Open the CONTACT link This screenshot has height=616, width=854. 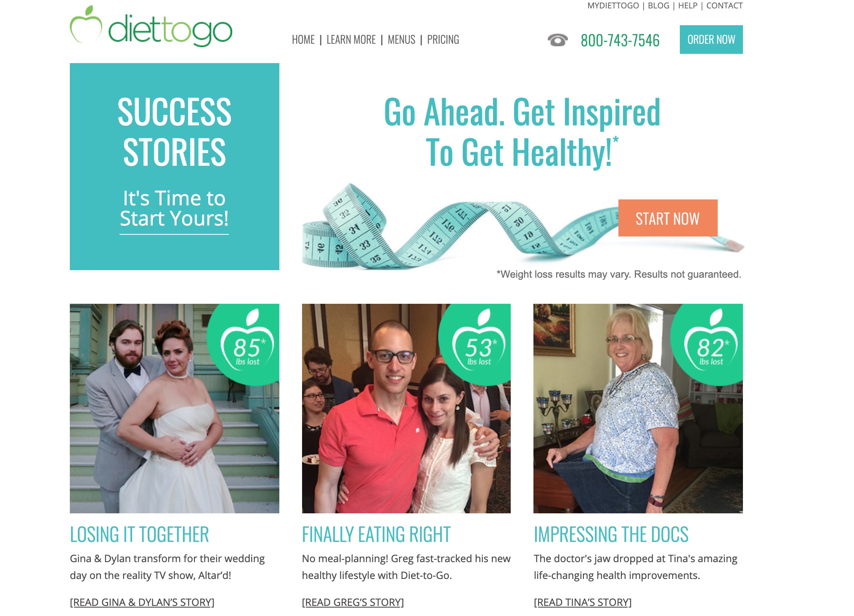click(724, 5)
